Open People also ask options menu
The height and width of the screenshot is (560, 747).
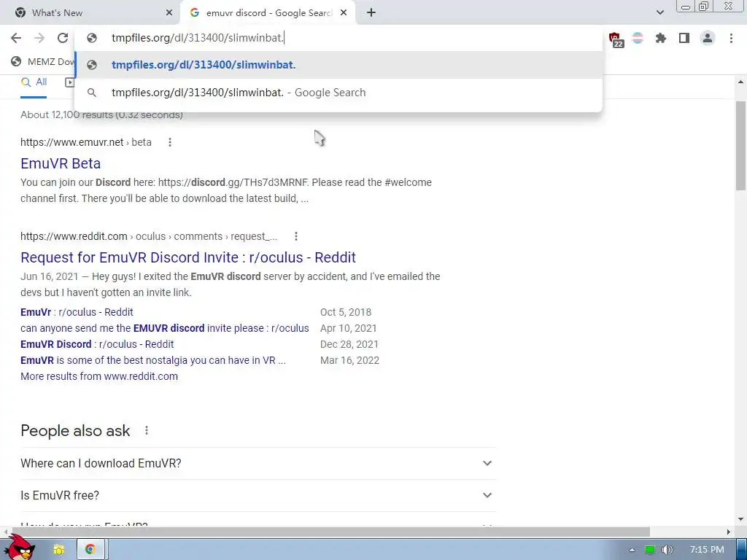click(x=147, y=430)
